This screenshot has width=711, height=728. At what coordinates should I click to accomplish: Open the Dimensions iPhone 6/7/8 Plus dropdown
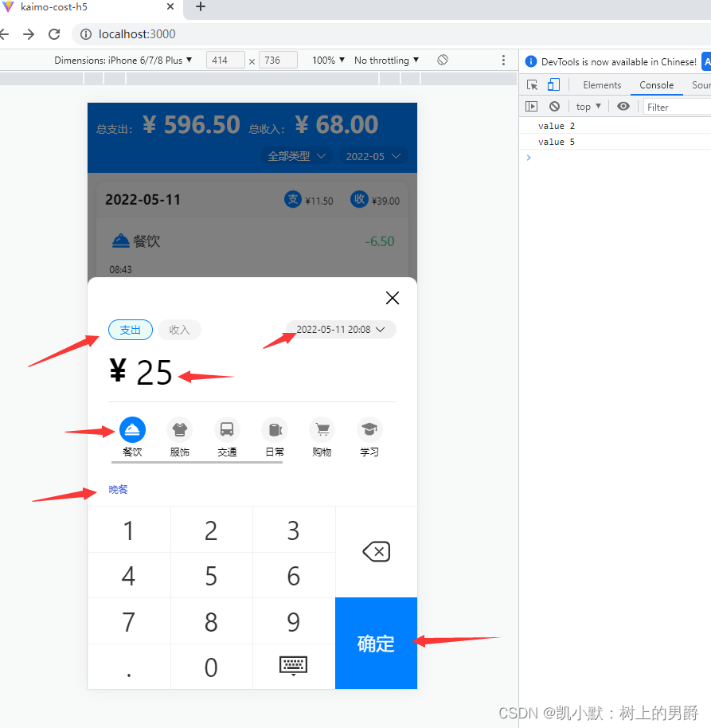pos(123,60)
